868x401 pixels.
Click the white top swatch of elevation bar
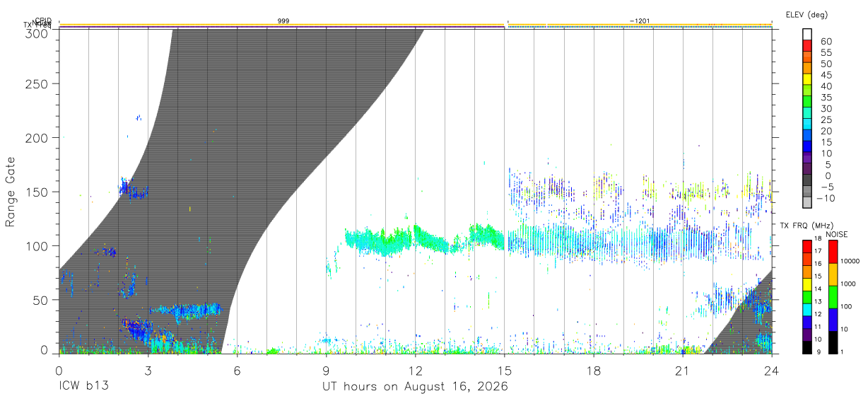807,35
